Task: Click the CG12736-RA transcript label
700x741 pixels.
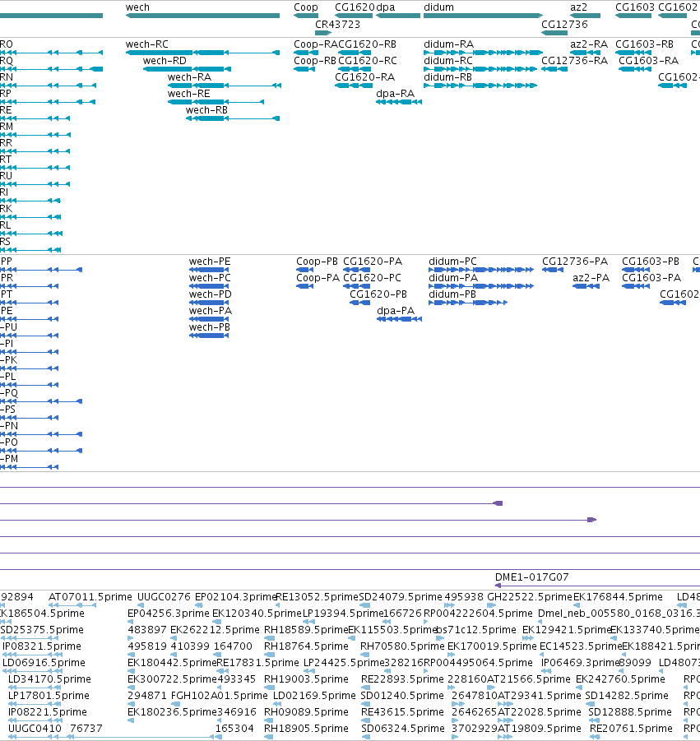Action: [574, 61]
